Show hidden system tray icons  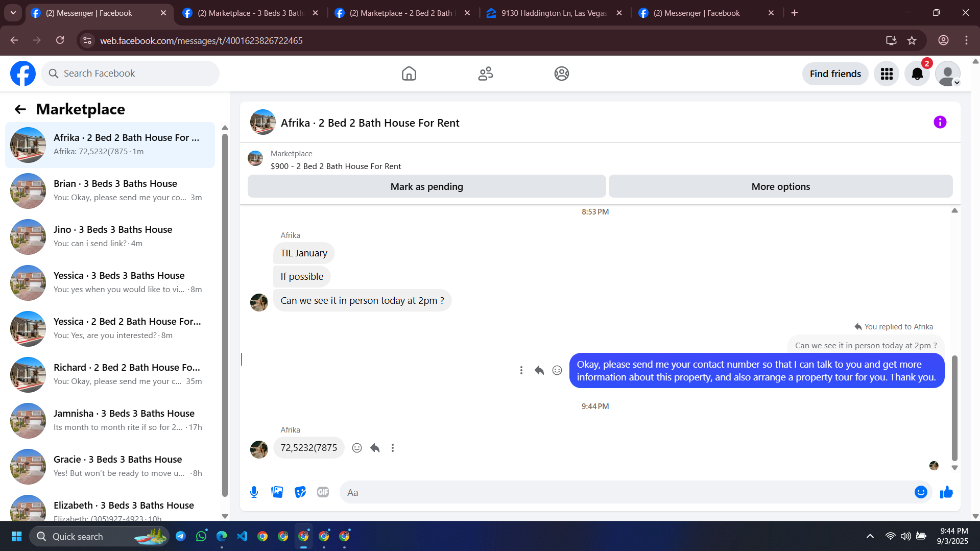870,536
